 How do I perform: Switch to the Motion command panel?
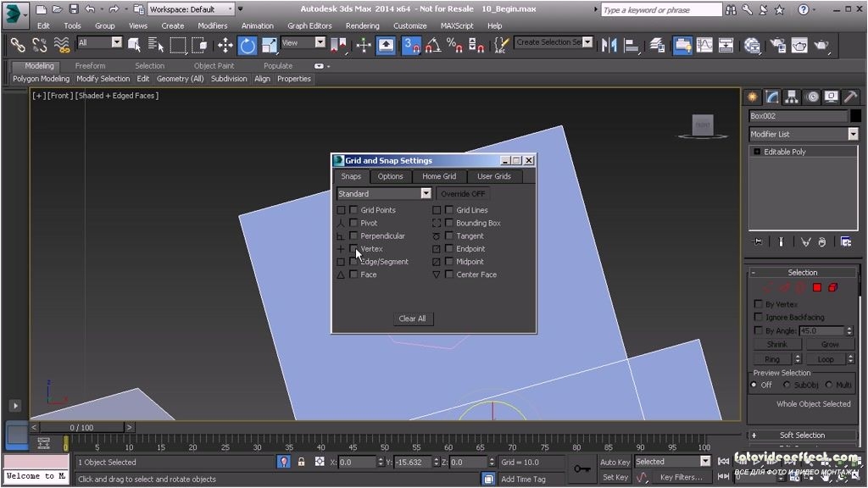[812, 97]
